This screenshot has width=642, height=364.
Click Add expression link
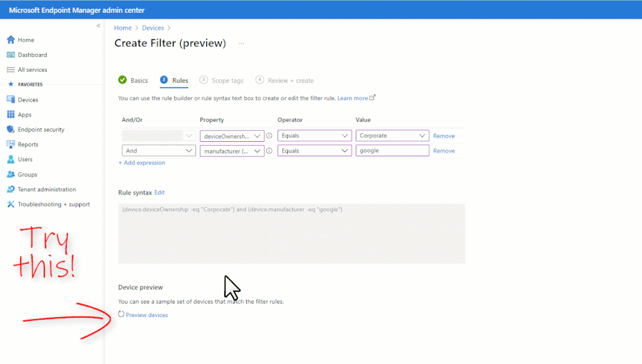click(x=142, y=163)
